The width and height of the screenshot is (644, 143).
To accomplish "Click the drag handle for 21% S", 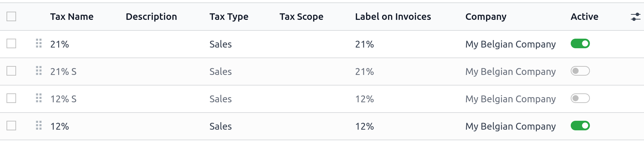I will coord(39,71).
